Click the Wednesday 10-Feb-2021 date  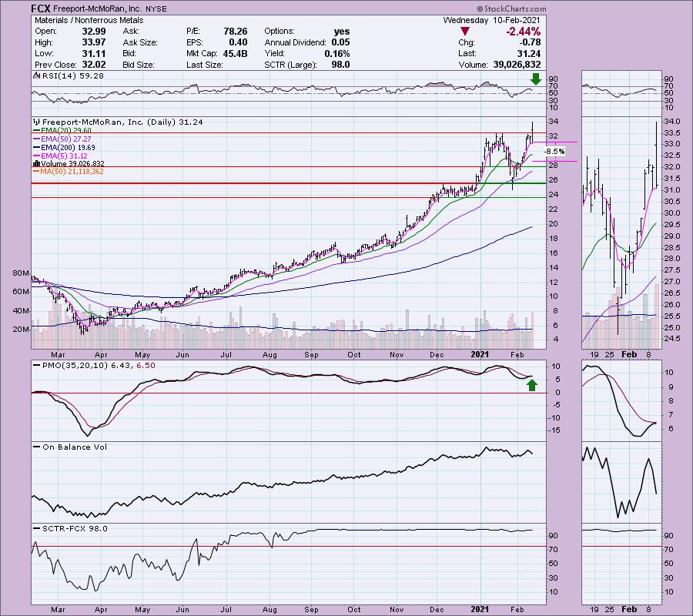click(491, 20)
